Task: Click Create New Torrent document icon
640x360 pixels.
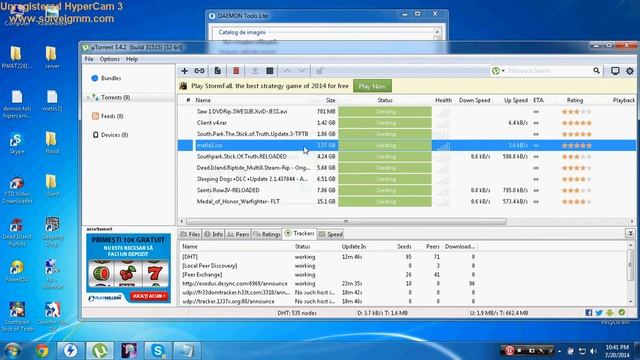Action: 218,71
